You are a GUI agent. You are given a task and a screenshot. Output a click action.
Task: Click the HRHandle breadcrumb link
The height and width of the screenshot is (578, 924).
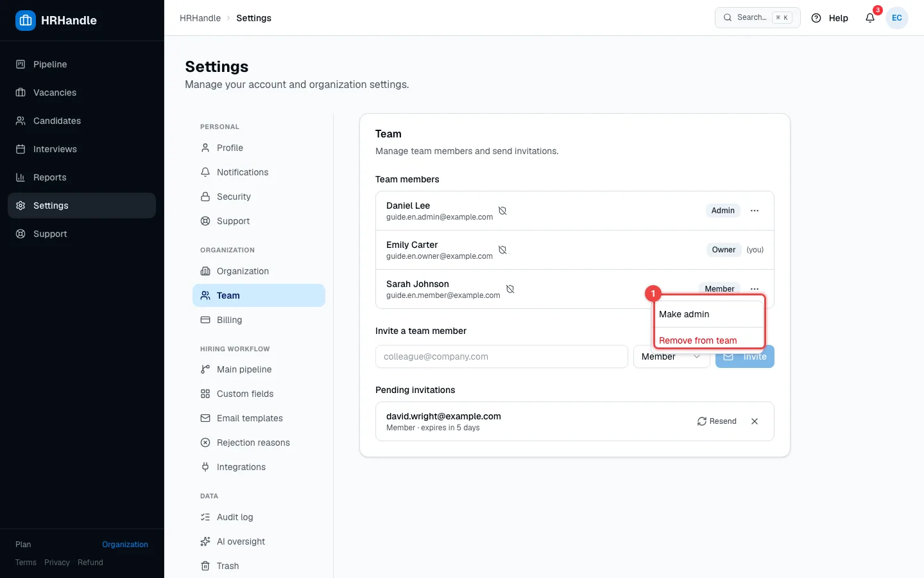click(200, 18)
